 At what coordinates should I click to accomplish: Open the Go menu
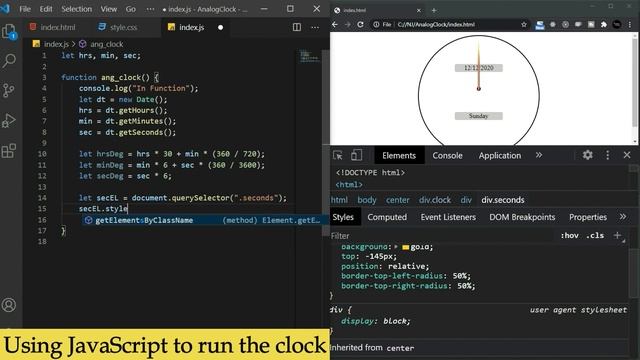131,9
